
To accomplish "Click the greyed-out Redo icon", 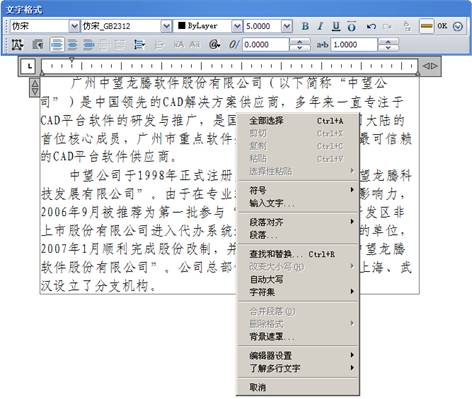I will pyautogui.click(x=387, y=26).
